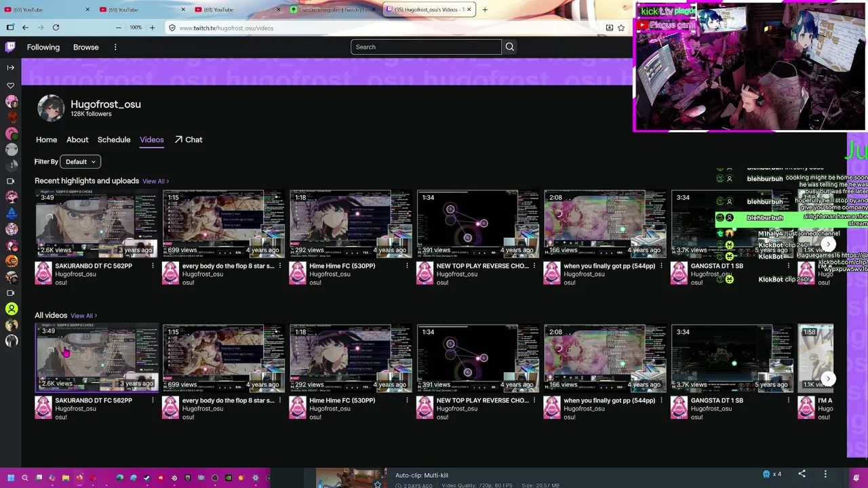Bookmark the page with the star icon

point(621,28)
